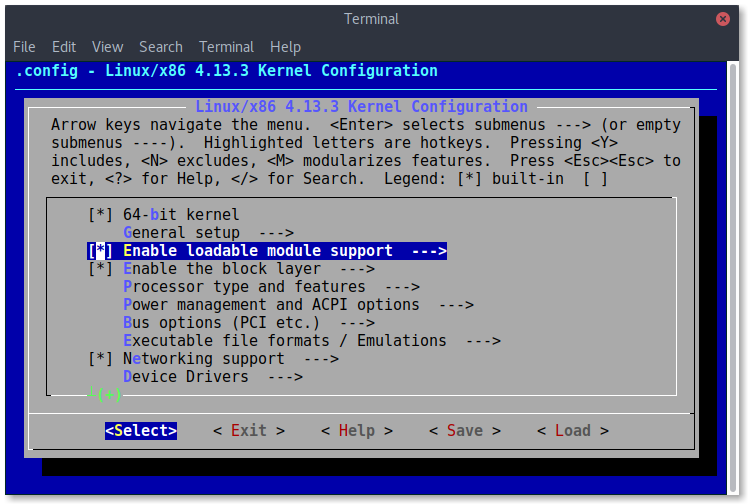Click the < Help > dialog button
The height and width of the screenshot is (504, 748).
pyautogui.click(x=357, y=431)
